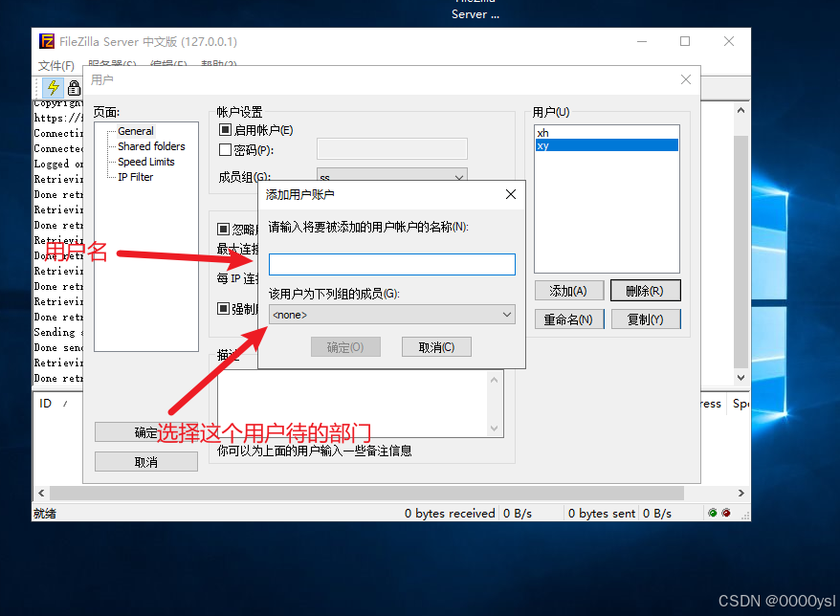Maximize the FileZilla Server window

tap(685, 41)
